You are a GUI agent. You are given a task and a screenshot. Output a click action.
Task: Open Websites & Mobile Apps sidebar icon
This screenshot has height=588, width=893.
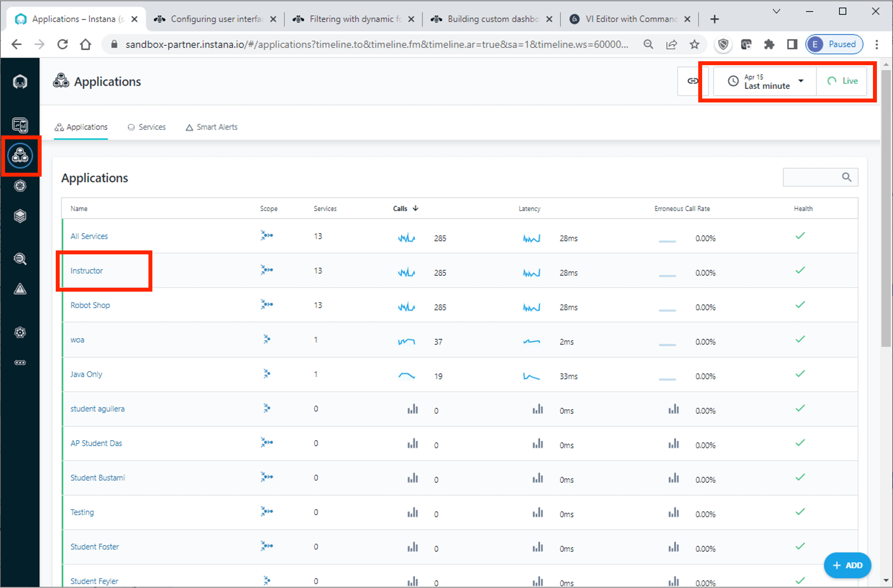[x=20, y=125]
